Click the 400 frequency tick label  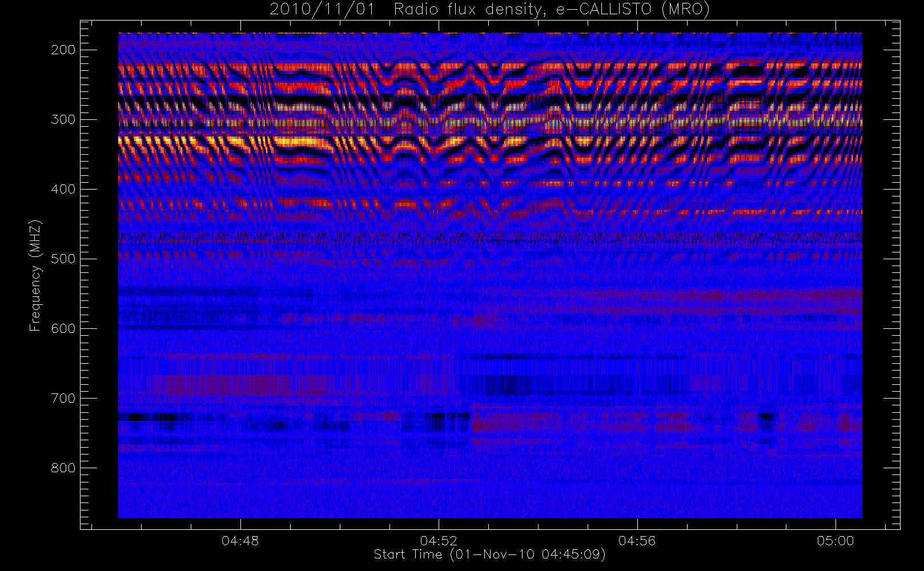click(63, 189)
